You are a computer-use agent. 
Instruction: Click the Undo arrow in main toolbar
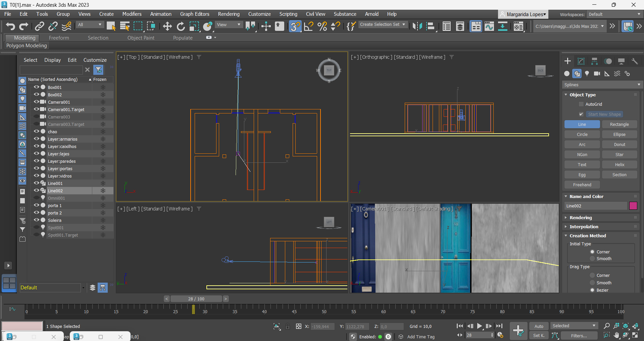(x=10, y=26)
